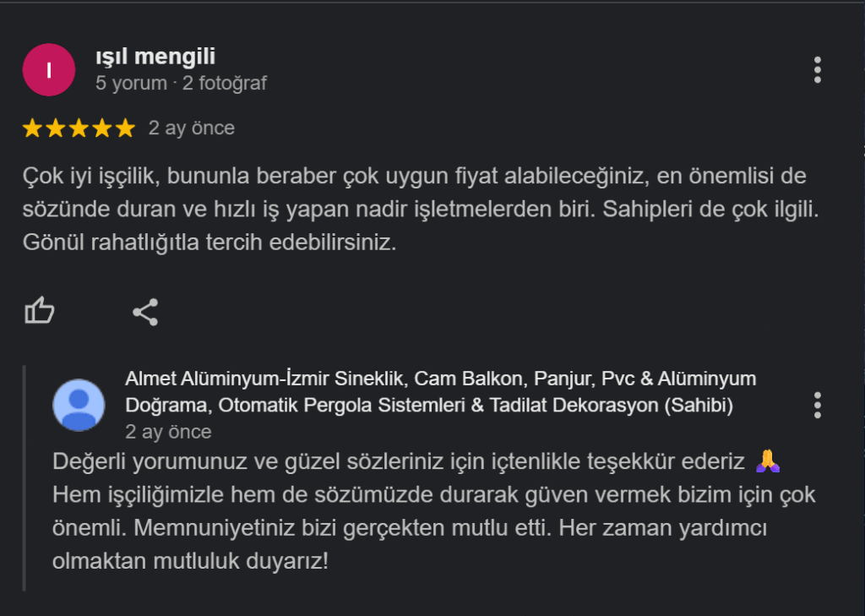
Task: Open the overflow menu on the review
Action: (x=817, y=70)
